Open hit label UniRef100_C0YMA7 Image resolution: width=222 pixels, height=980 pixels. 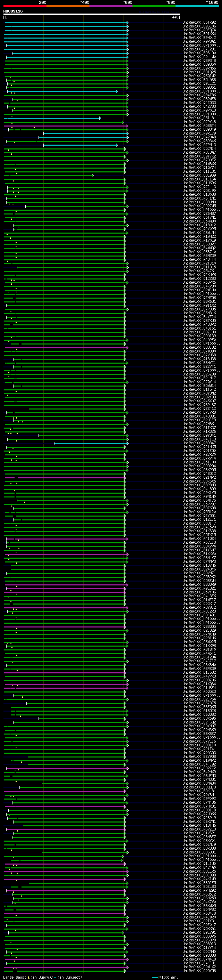point(199,726)
